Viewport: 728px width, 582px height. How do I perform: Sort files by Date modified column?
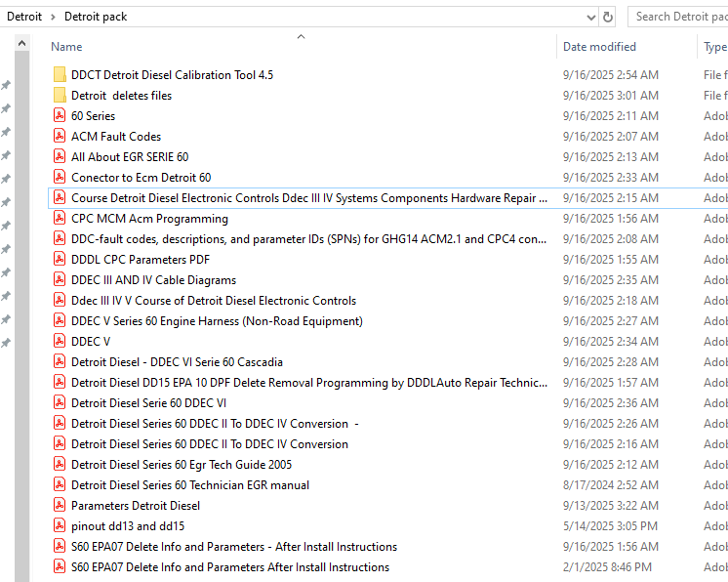point(599,47)
